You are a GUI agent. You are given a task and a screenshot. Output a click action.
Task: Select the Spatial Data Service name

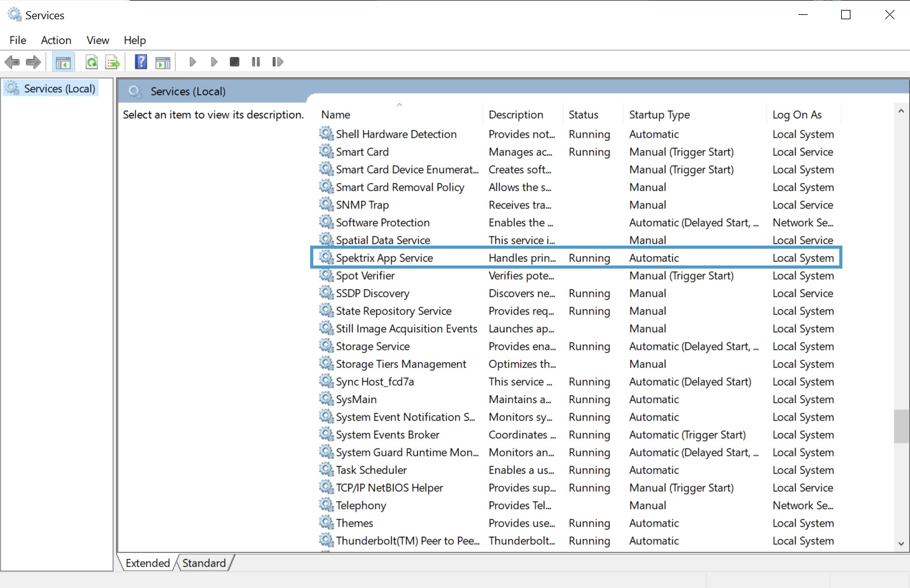tap(383, 240)
